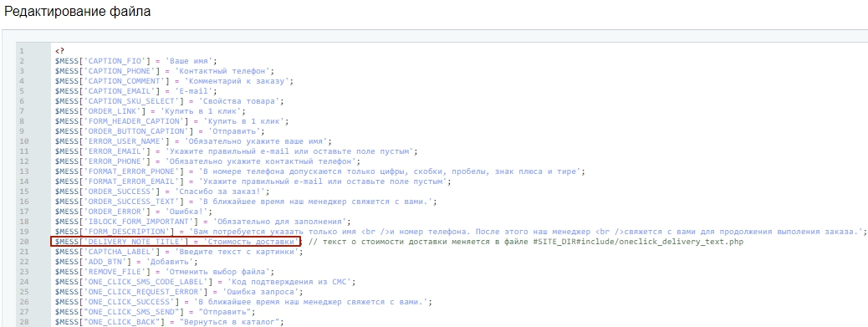This screenshot has width=868, height=327.
Task: Click the DELIVERY_NOTE_TITLE 'Стоимость доставки' assignment
Action: click(176, 242)
